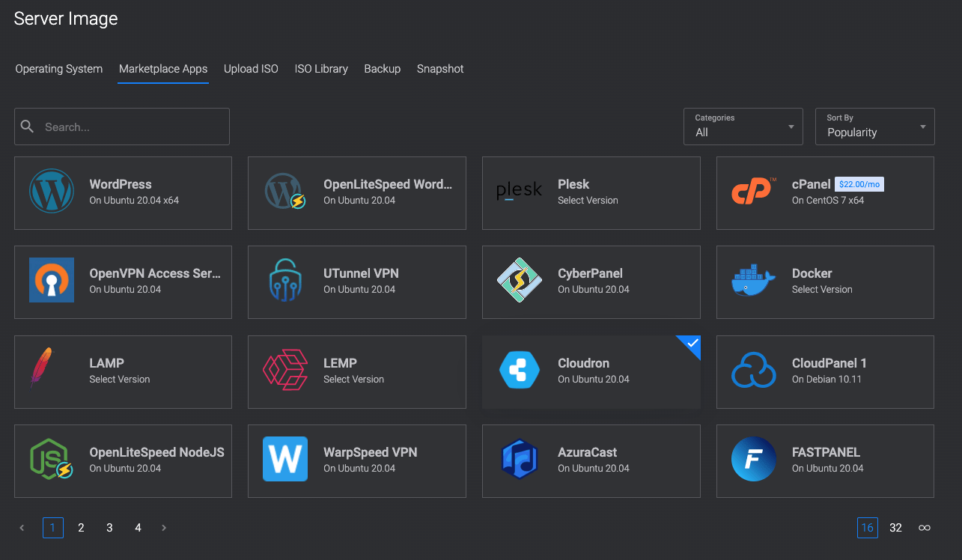The width and height of the screenshot is (962, 560).
Task: Click the AzuraCast music note icon
Action: [x=519, y=459]
